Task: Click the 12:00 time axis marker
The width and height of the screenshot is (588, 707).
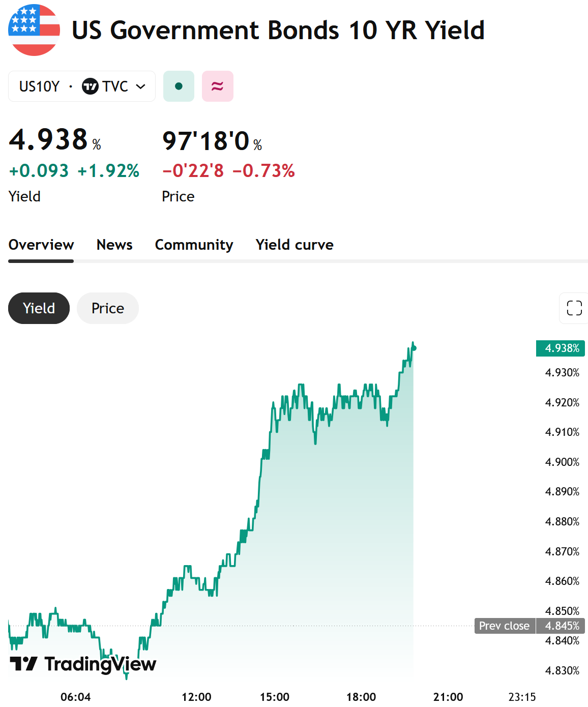Action: (196, 697)
